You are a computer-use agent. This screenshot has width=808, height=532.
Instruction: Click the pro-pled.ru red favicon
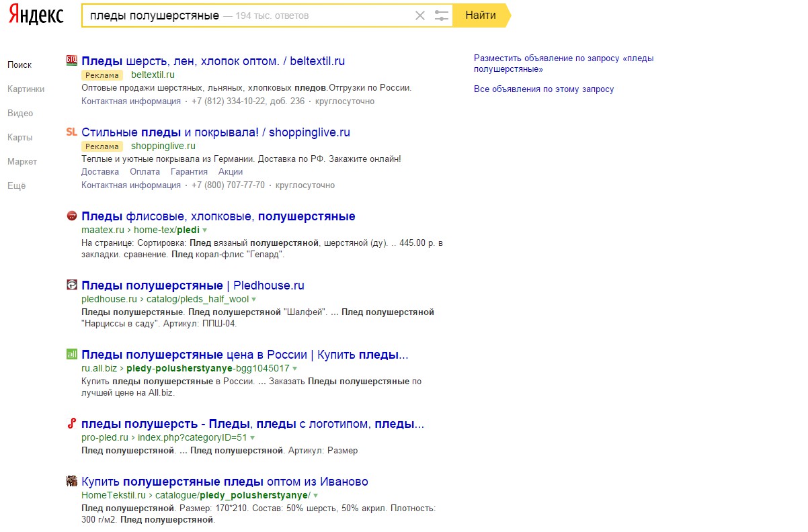[x=72, y=423]
